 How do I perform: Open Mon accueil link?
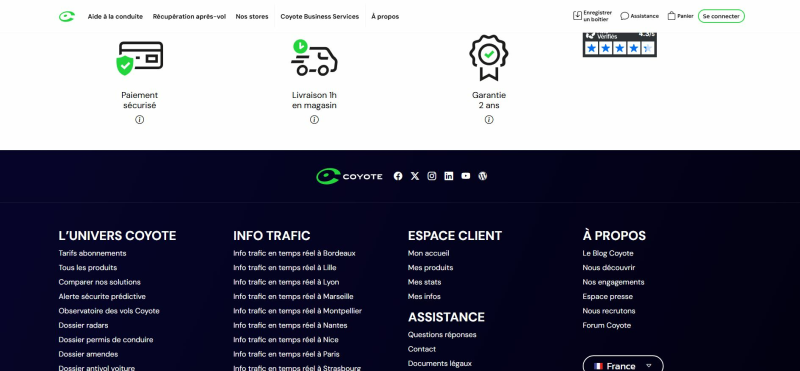[429, 253]
